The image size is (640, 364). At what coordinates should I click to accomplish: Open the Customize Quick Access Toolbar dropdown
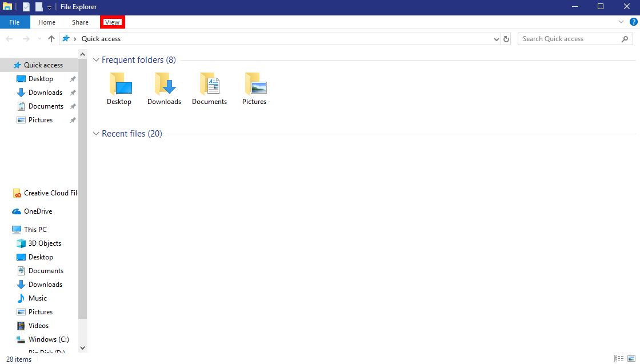[49, 7]
